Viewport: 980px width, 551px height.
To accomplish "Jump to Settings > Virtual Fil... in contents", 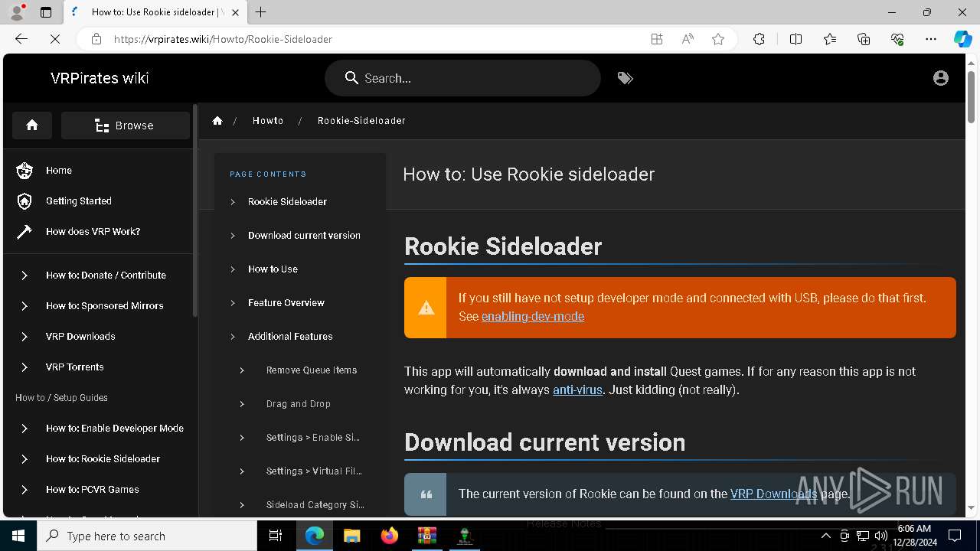I will click(x=314, y=471).
